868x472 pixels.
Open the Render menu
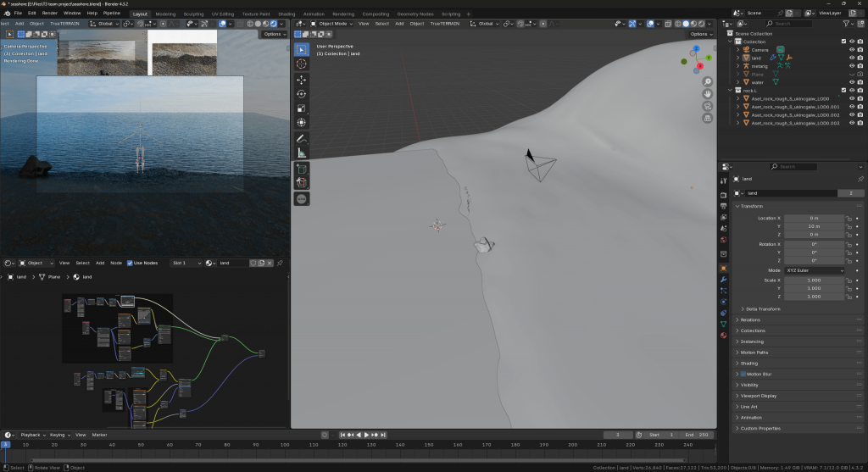[x=50, y=14]
